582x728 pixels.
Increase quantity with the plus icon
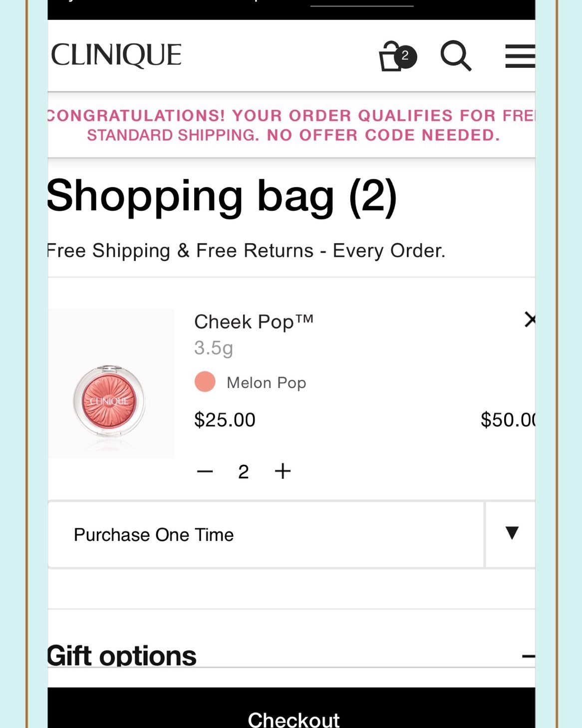coord(283,471)
